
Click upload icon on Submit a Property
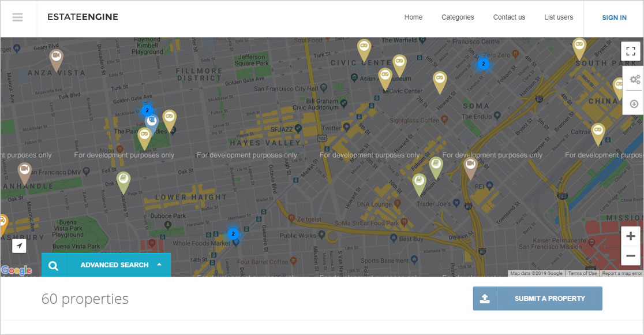click(485, 299)
